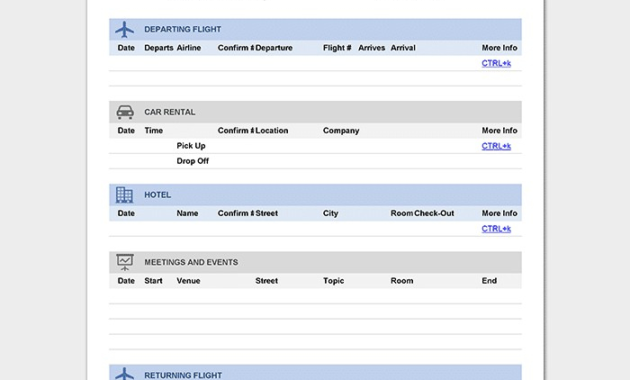Click More Info header in Hotel table
The image size is (630, 380).
(499, 213)
